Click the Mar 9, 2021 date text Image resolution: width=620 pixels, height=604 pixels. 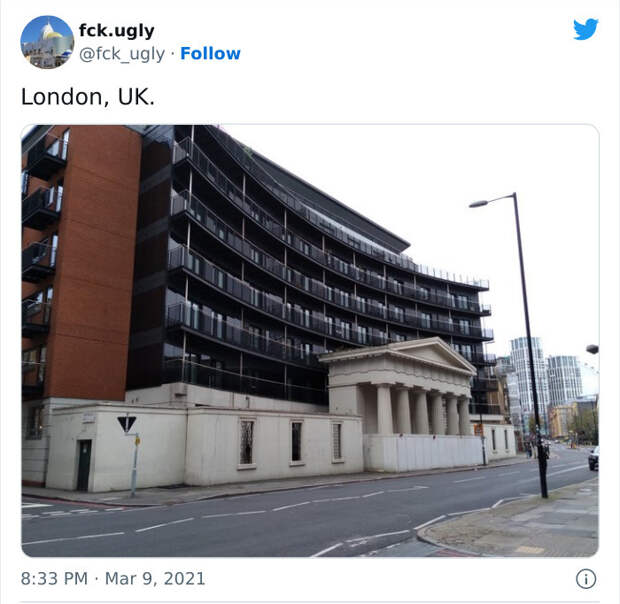(155, 579)
